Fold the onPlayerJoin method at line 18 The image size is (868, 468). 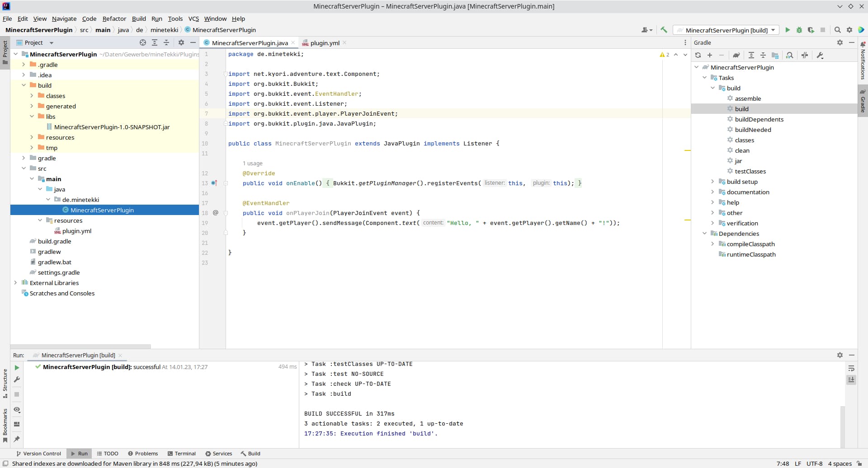tap(226, 213)
